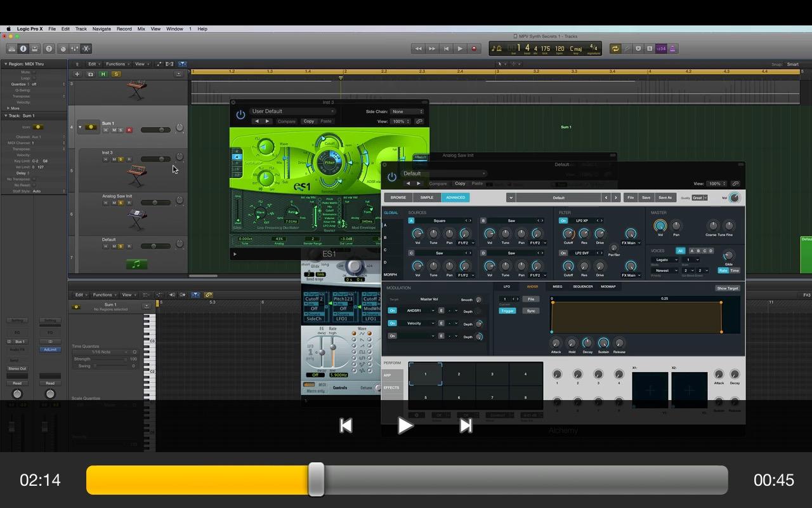Toggle the Filter LP2 XP On button
Image resolution: width=812 pixels, height=508 pixels.
point(563,221)
